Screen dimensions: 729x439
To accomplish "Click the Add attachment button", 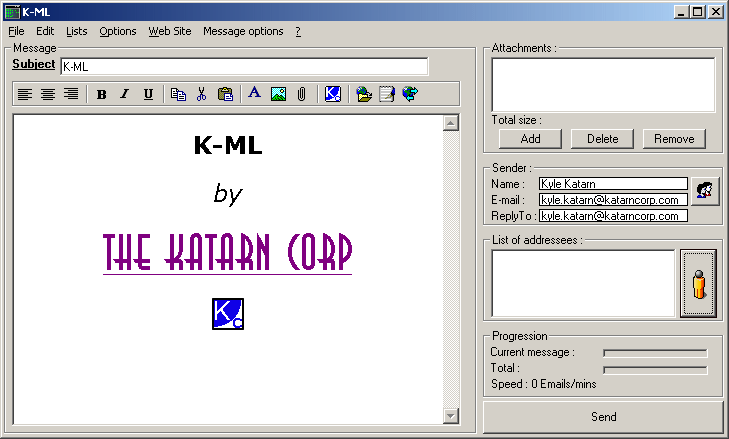I will (530, 139).
